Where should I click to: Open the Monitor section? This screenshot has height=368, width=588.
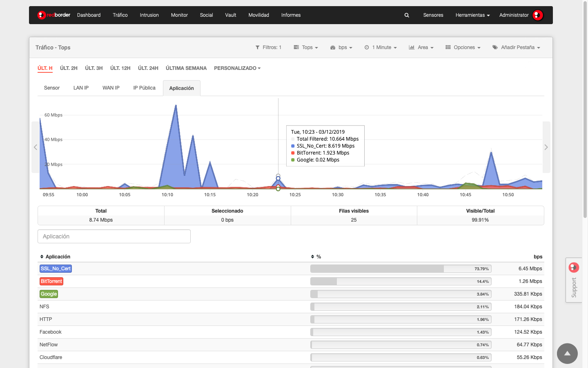tap(179, 15)
